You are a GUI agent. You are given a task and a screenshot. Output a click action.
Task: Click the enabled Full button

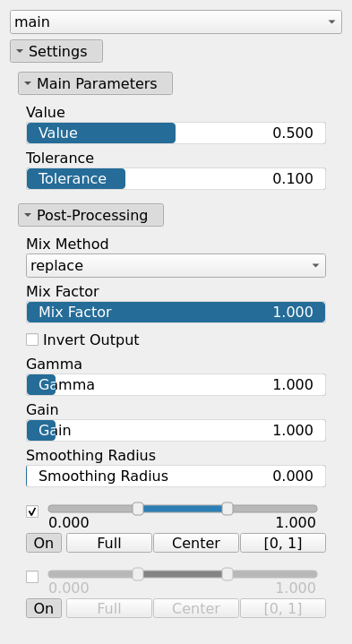[x=109, y=543]
